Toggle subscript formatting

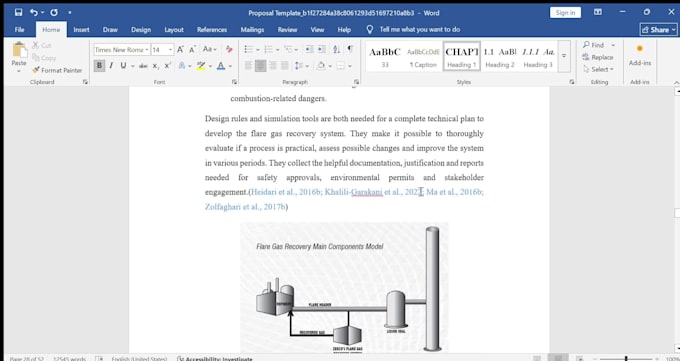click(156, 66)
